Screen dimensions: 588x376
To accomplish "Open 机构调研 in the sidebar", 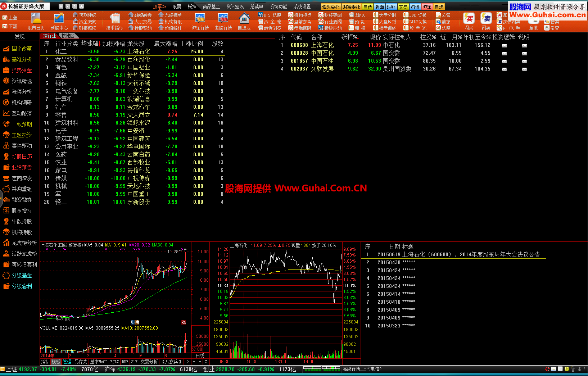I will click(x=17, y=103).
